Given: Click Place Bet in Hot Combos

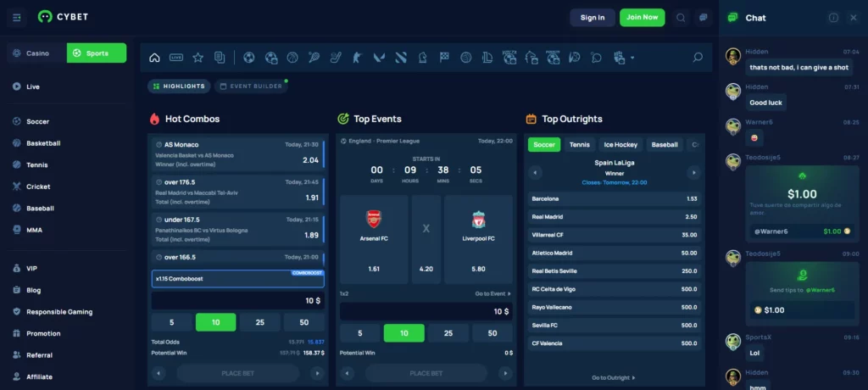Looking at the screenshot, I should [x=238, y=373].
